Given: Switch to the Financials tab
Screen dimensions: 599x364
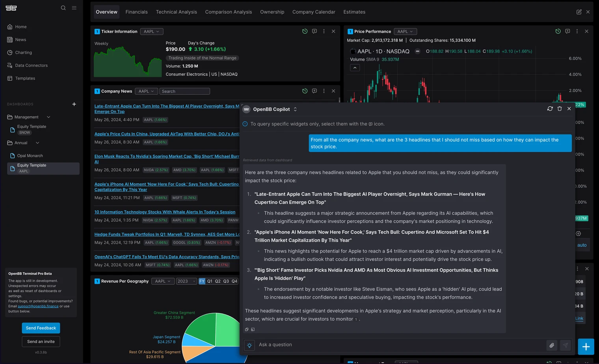Looking at the screenshot, I should coord(136,12).
